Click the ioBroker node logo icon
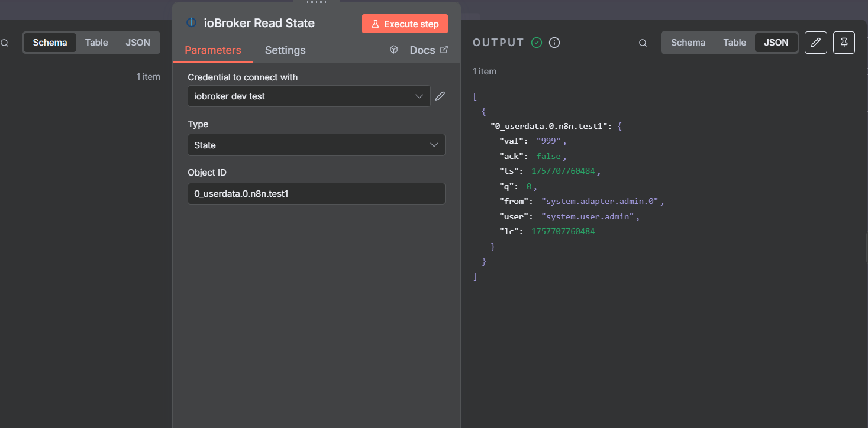The width and height of the screenshot is (868, 428). point(191,23)
